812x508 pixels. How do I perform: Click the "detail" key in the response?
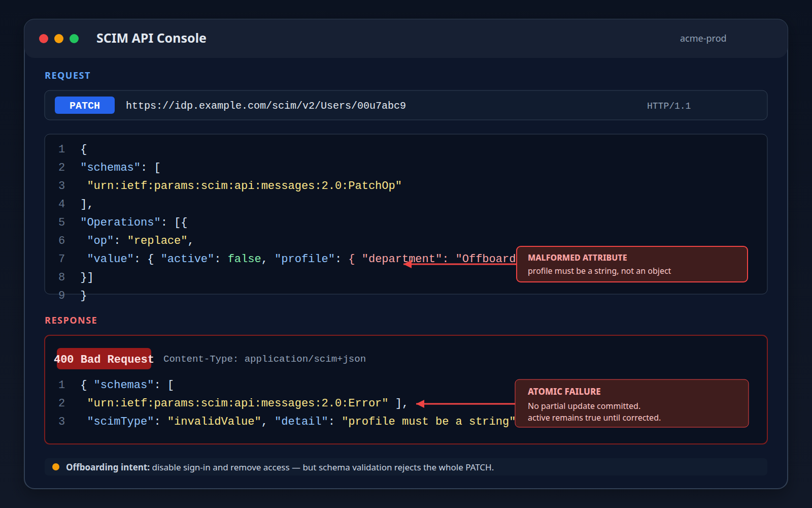point(301,421)
